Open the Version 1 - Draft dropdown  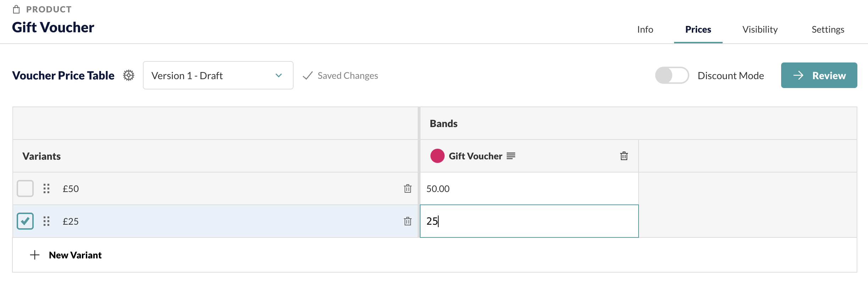218,75
